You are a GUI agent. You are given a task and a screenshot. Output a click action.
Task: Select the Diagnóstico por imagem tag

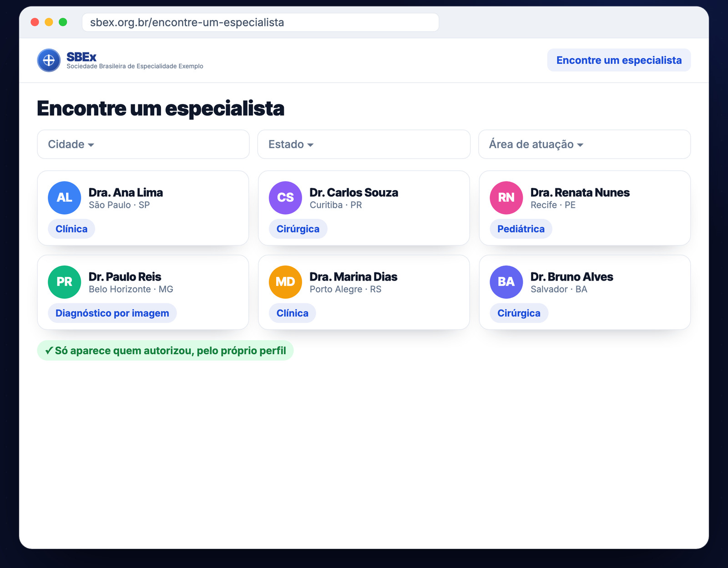tap(112, 313)
